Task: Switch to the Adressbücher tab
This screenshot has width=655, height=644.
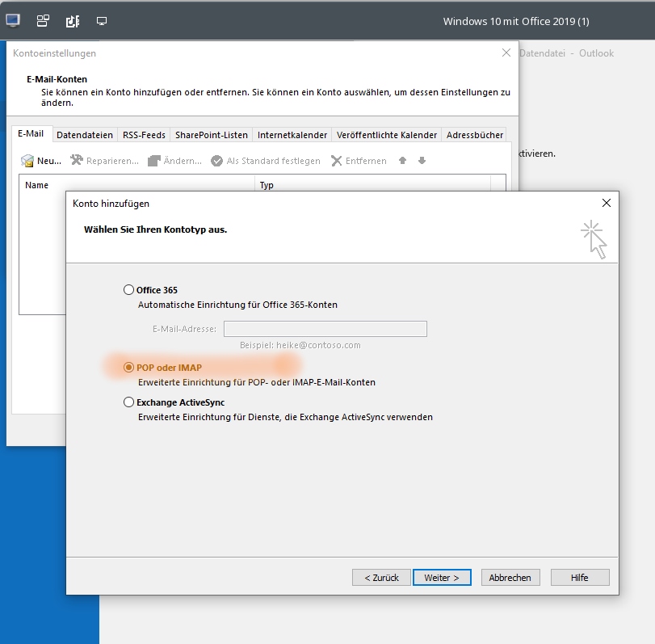Action: click(475, 135)
